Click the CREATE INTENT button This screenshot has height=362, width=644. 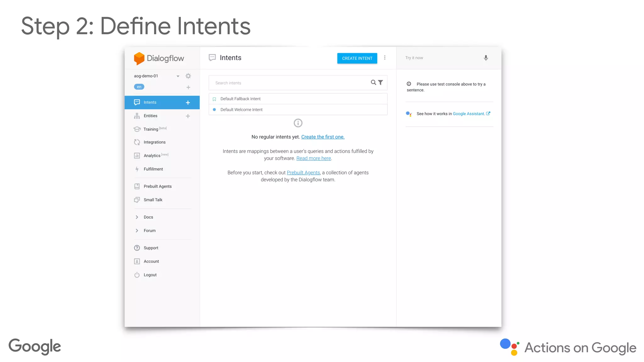pyautogui.click(x=357, y=58)
